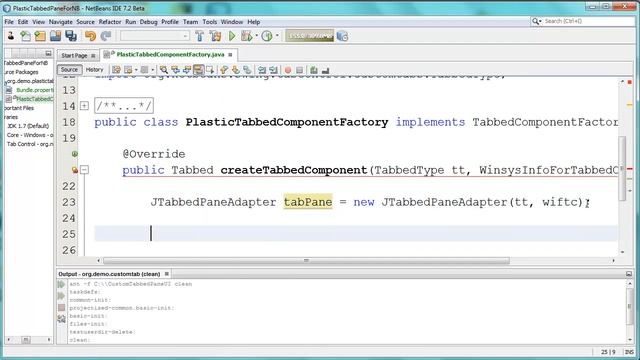Screen dimensions: 640x360
Task: Click the Debug Project icon
Action: [247, 36]
